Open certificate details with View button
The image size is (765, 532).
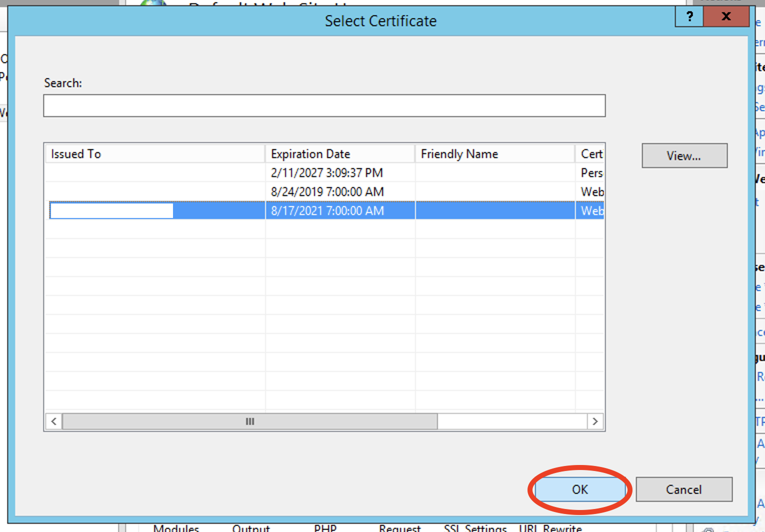pyautogui.click(x=684, y=156)
